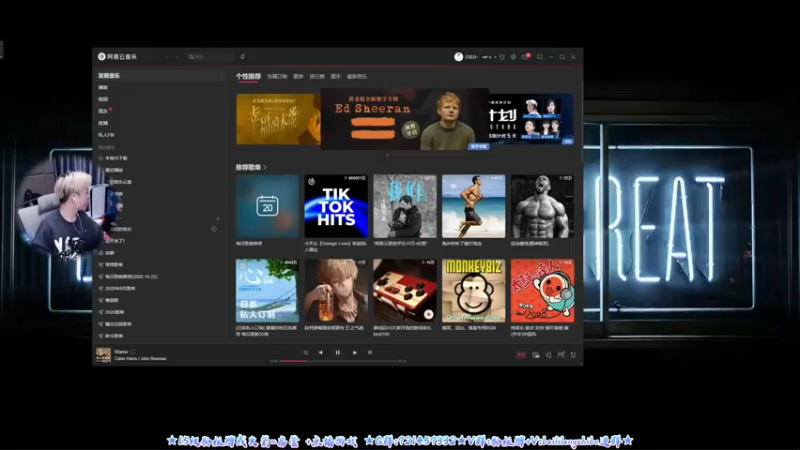The width and height of the screenshot is (800, 450).
Task: Start heartbeat mode icon beside liked music
Action: [214, 229]
